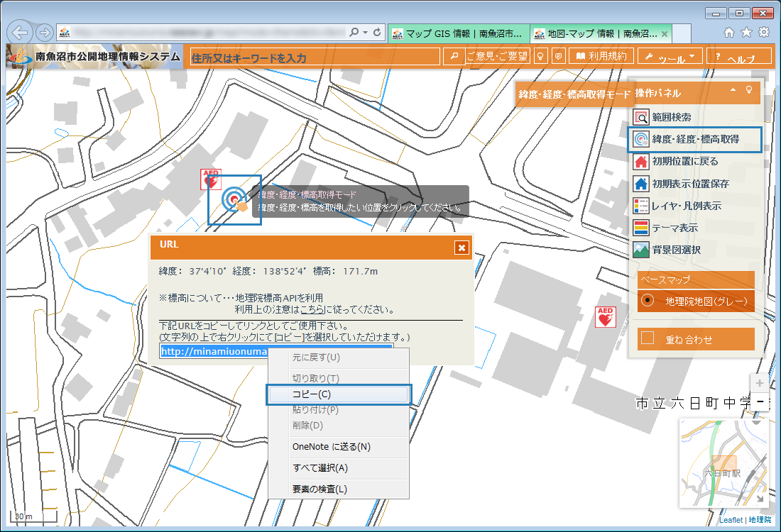This screenshot has width=781, height=532.
Task: Open the ヘルプ button
Action: point(738,56)
